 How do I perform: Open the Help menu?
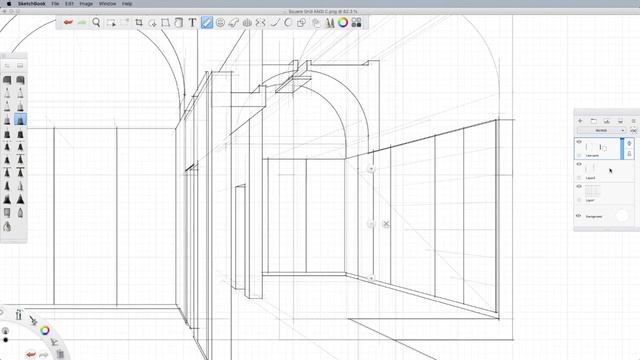pyautogui.click(x=127, y=4)
